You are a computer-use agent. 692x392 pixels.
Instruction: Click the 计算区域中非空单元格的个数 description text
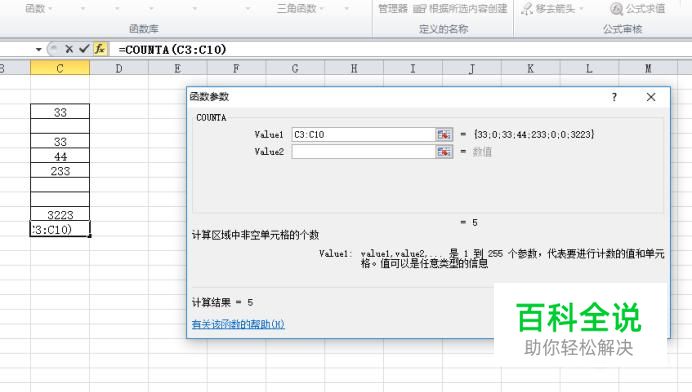click(255, 235)
